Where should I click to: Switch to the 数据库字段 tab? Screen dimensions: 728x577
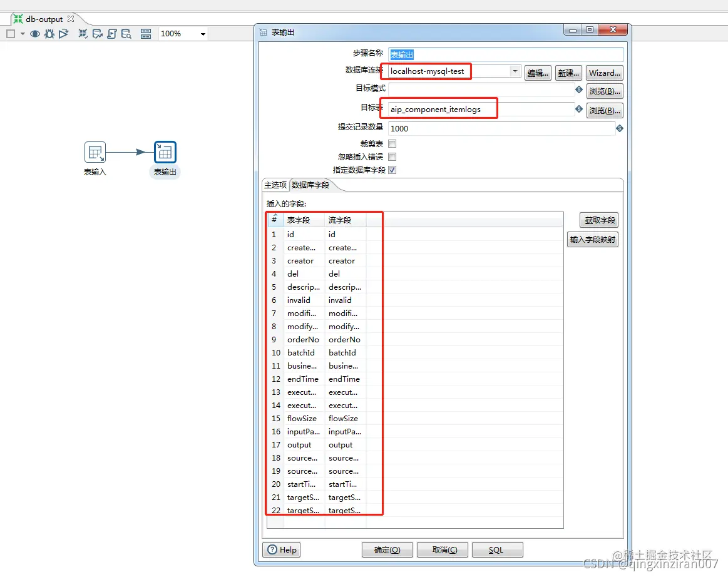pos(310,185)
